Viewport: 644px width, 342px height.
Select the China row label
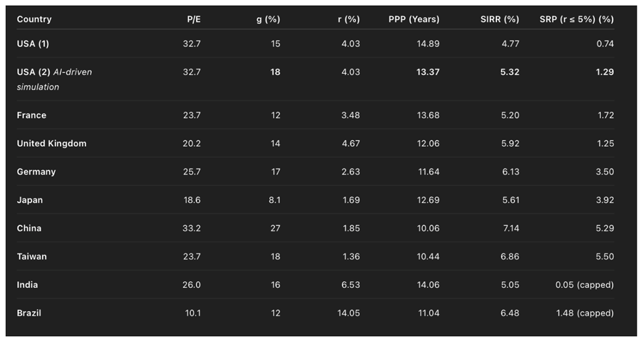(x=29, y=228)
